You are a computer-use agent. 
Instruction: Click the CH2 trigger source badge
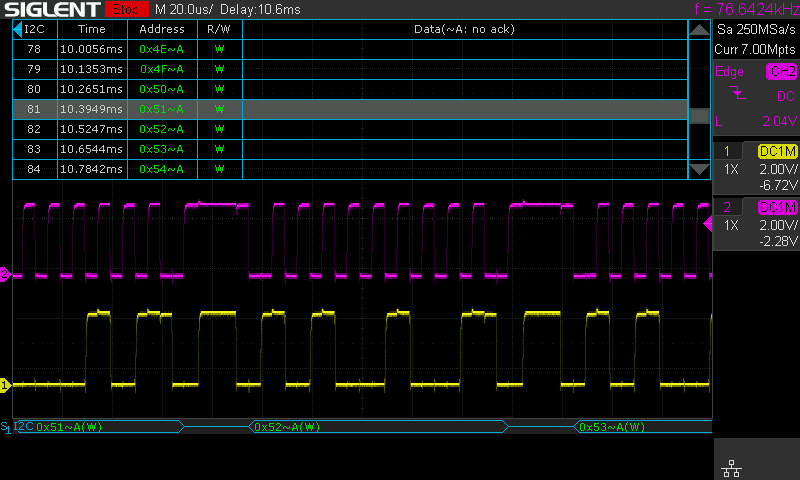780,72
